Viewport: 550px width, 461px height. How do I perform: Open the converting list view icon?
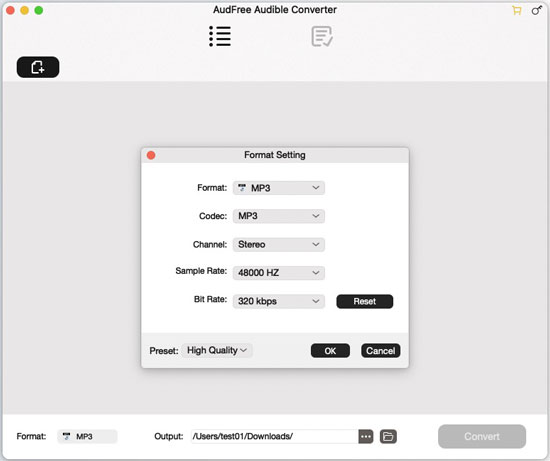pos(220,36)
